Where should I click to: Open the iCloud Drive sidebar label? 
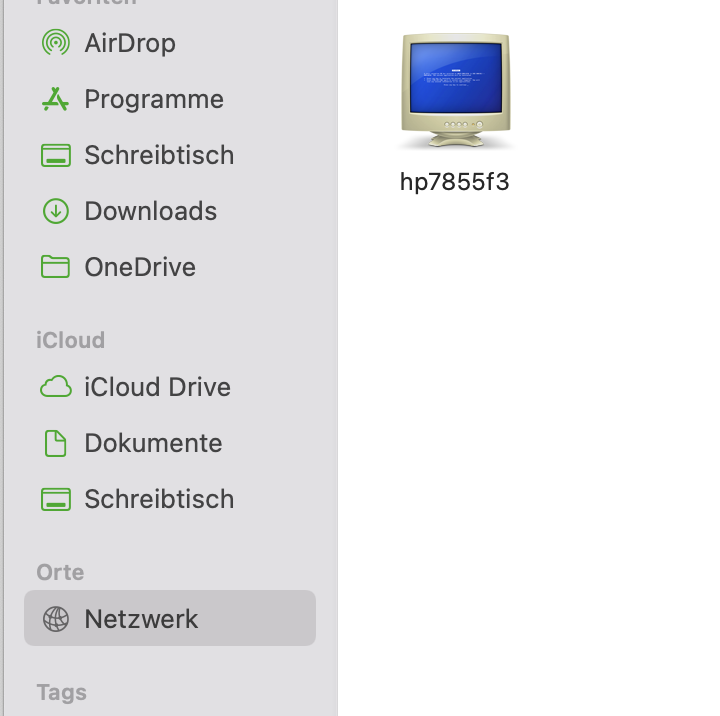[x=158, y=387]
